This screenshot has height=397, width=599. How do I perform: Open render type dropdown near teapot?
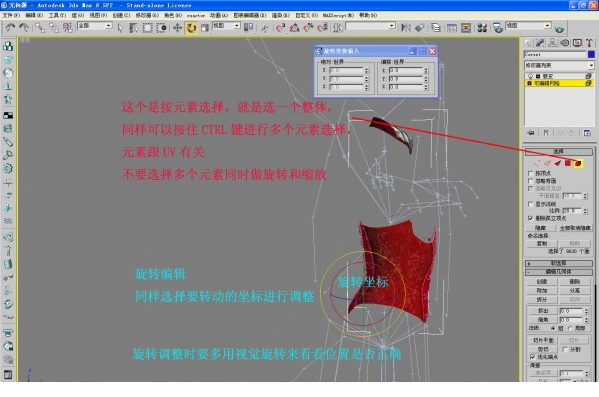(548, 26)
